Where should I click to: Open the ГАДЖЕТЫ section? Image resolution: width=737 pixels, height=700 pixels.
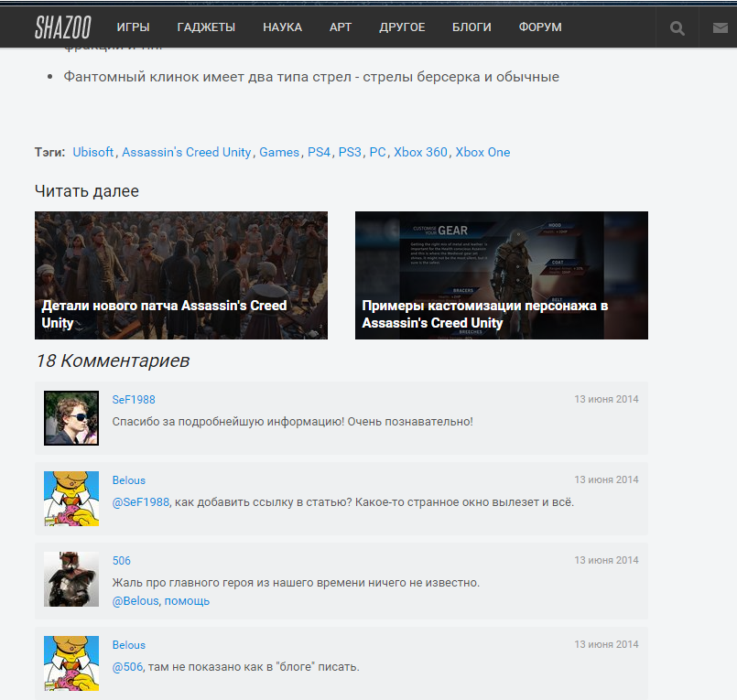pyautogui.click(x=206, y=27)
